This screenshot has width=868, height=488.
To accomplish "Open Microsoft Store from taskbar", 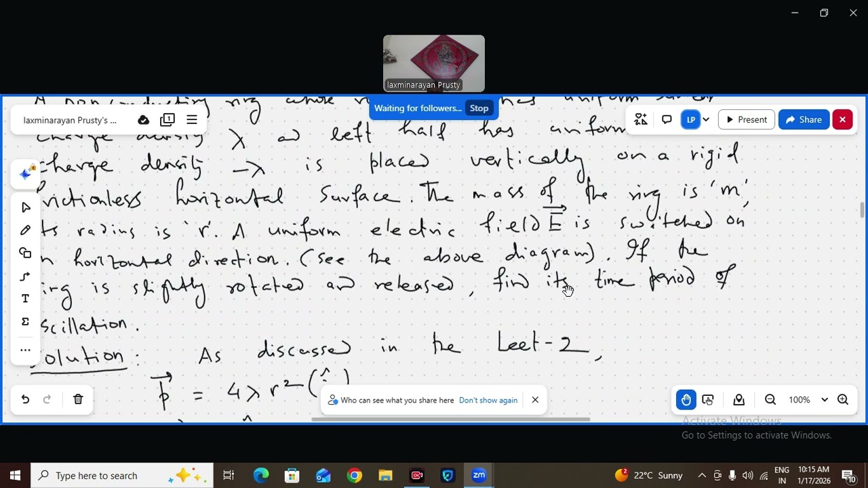I will (292, 476).
